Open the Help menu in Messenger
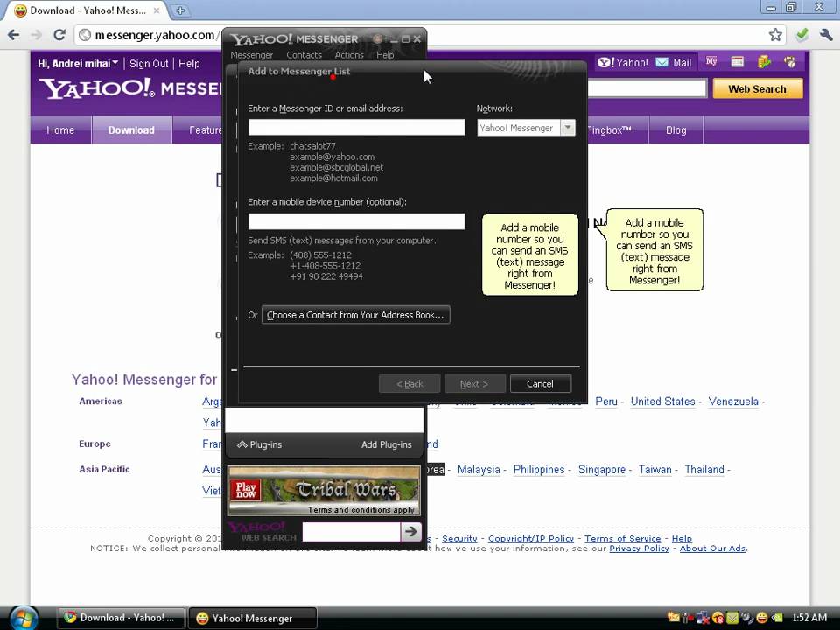 pos(385,55)
